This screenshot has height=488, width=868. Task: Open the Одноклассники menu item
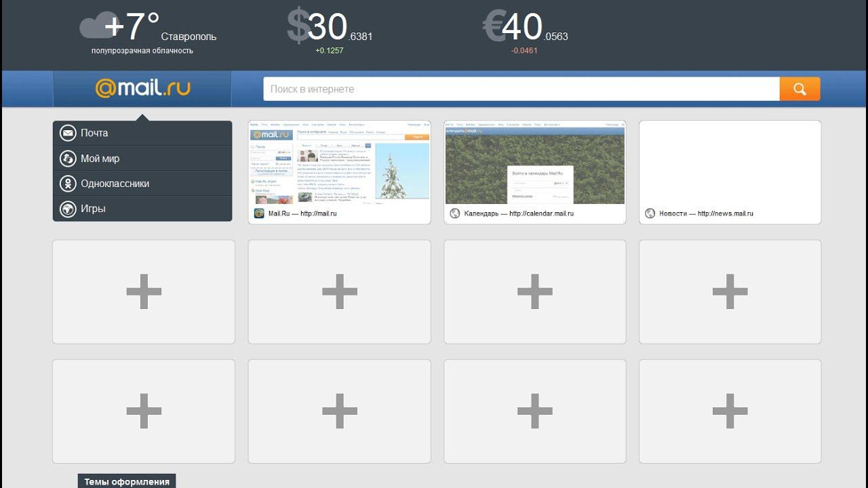pos(142,184)
